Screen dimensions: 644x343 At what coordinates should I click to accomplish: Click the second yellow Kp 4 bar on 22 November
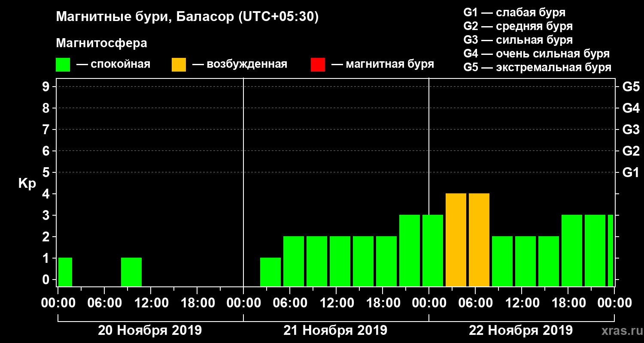point(479,240)
